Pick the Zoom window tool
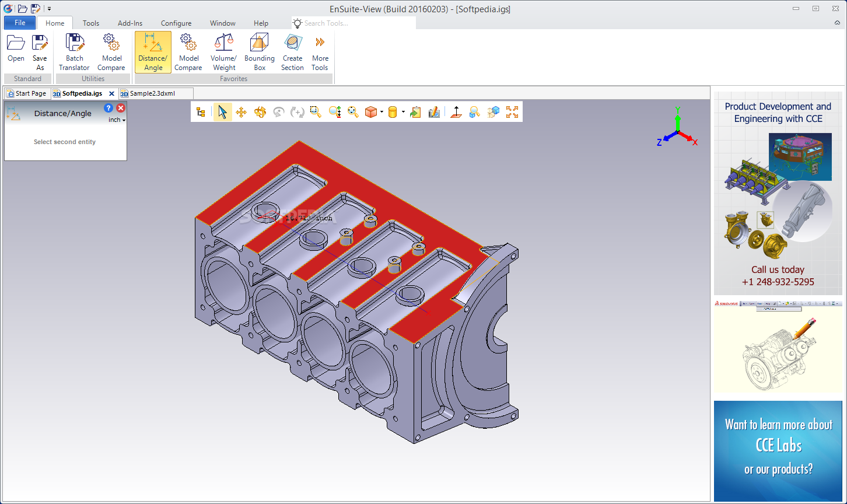Image resolution: width=847 pixels, height=504 pixels. coord(316,112)
